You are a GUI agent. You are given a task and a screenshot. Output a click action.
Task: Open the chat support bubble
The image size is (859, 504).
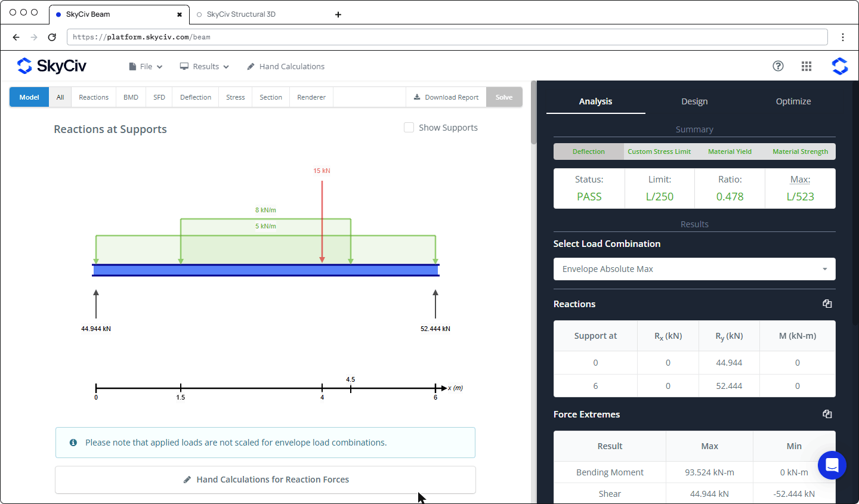click(x=832, y=465)
